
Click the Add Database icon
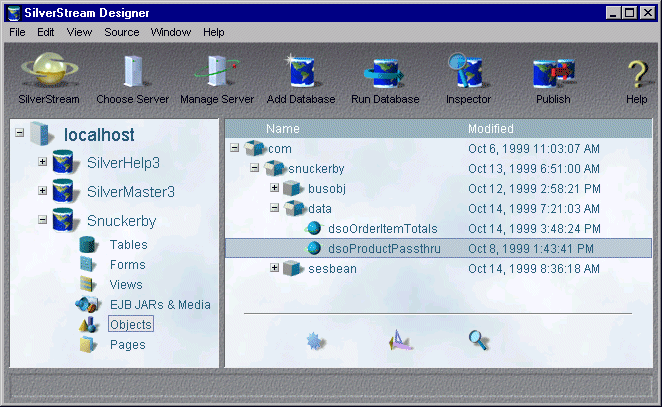(301, 71)
